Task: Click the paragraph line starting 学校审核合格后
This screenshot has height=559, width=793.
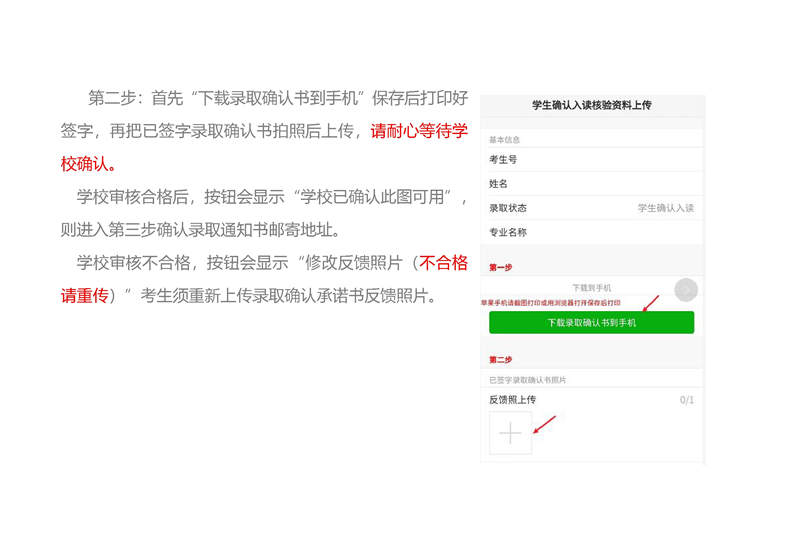Action: [272, 197]
